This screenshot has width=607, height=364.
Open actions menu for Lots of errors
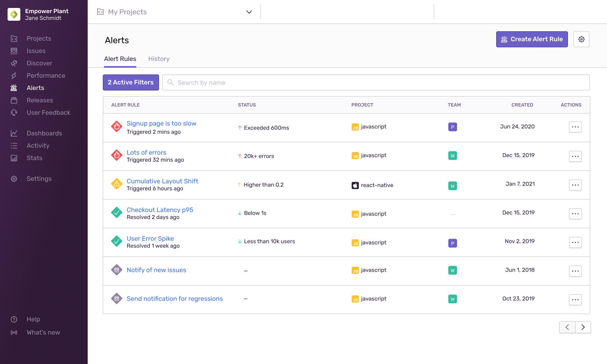(x=575, y=157)
